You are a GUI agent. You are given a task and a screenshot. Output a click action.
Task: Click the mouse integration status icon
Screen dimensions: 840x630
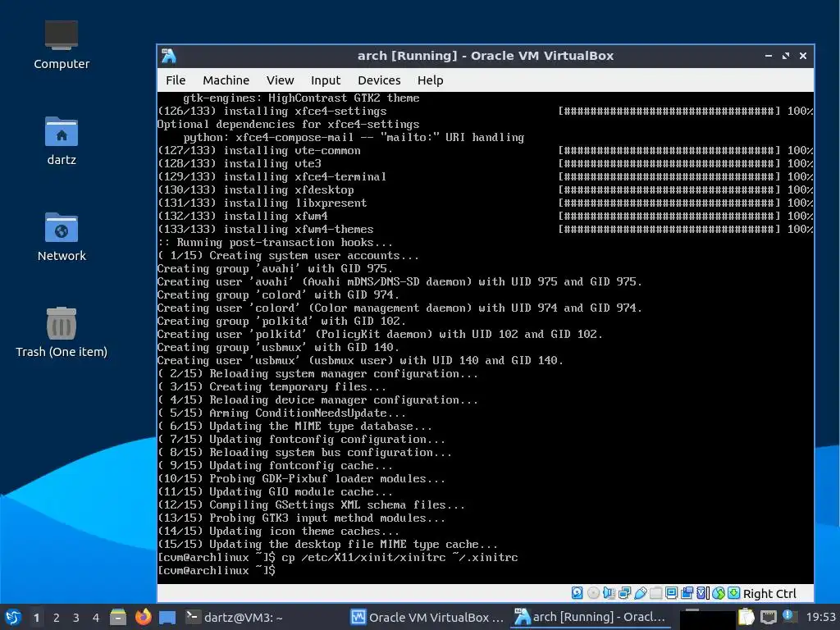(719, 593)
